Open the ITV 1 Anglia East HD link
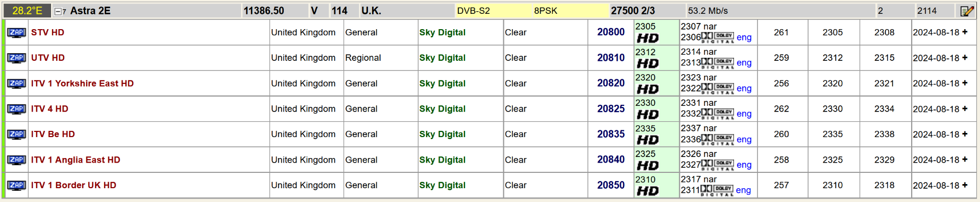 (76, 160)
